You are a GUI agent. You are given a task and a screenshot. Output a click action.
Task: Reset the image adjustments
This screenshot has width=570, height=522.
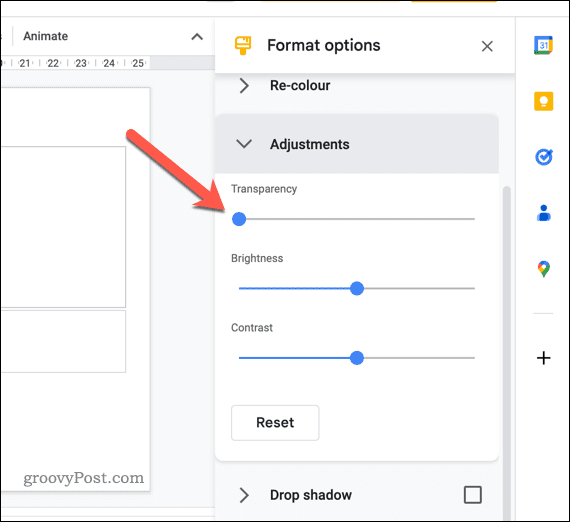tap(275, 423)
